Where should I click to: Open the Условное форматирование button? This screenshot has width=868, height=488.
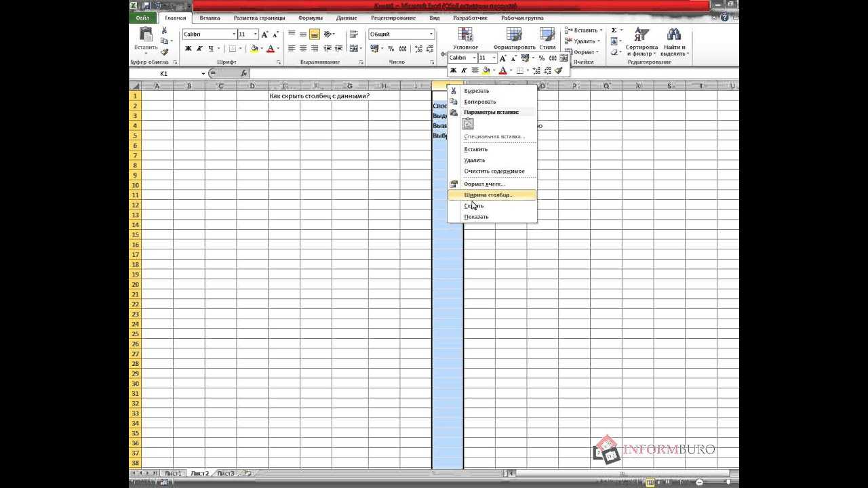point(465,39)
